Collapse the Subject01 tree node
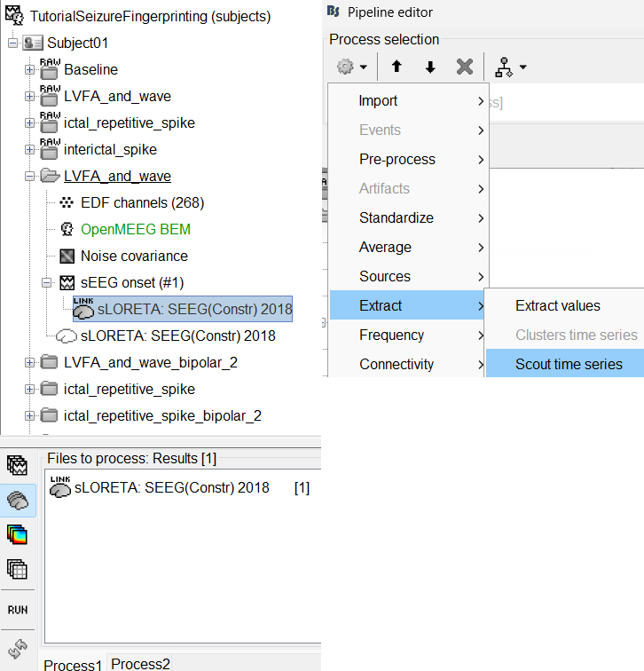The image size is (644, 671). (12, 43)
